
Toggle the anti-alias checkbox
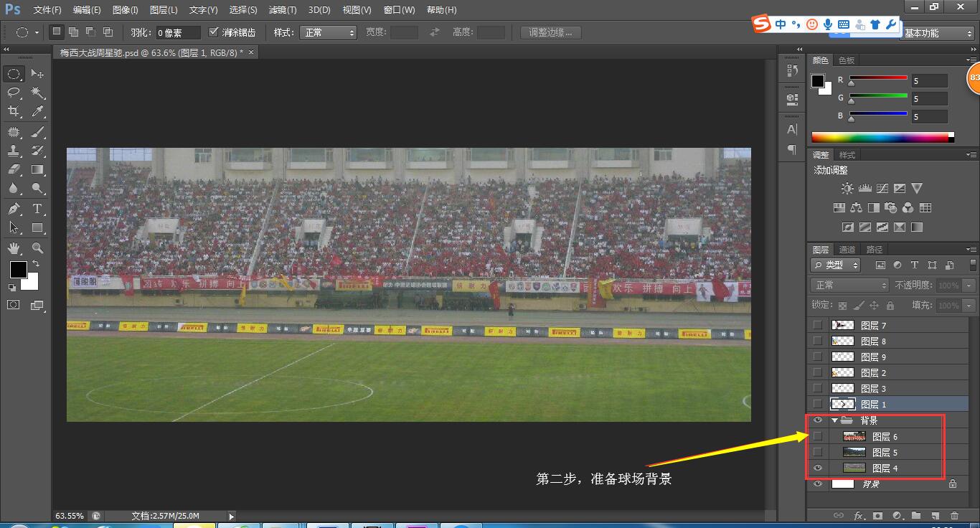click(x=213, y=32)
